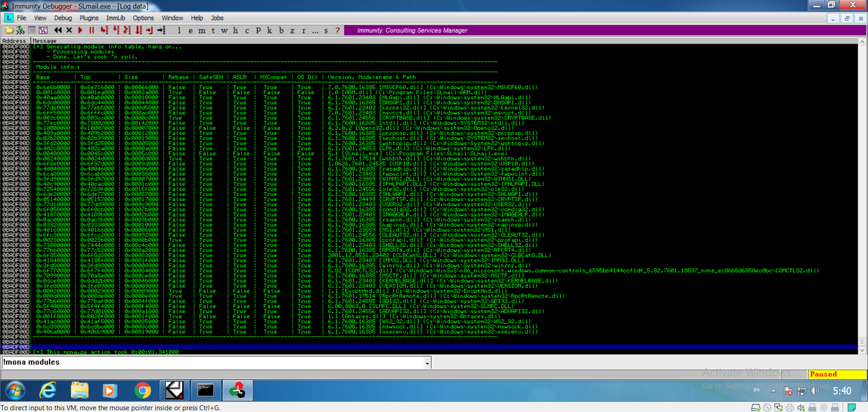Open the Source window with the 's' button
Screen dimensions: 868x412
pyautogui.click(x=326, y=30)
